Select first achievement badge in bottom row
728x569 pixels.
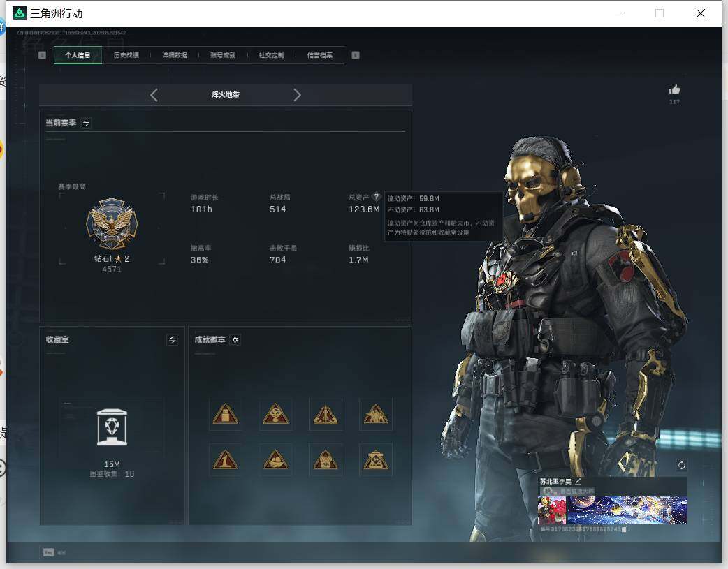[225, 460]
